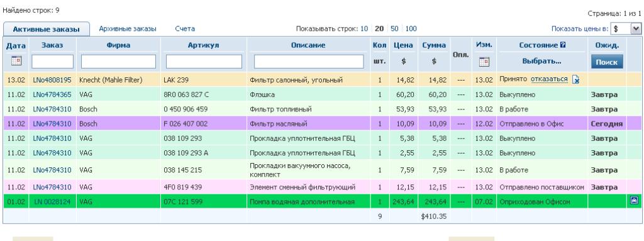Show 10 rows per page

pos(364,29)
